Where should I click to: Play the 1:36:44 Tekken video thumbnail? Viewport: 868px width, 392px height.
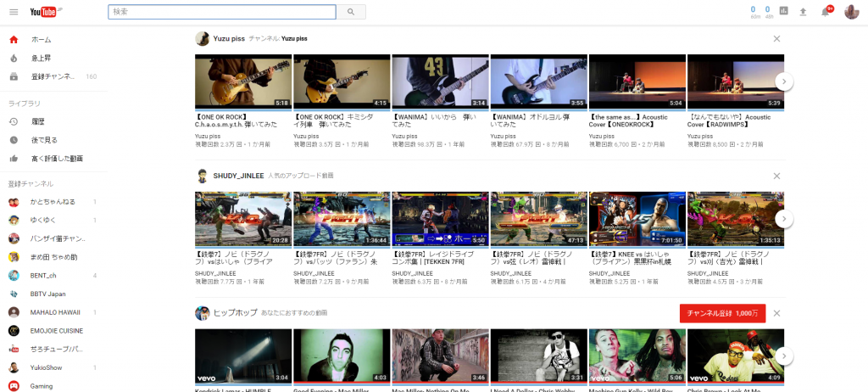[342, 218]
